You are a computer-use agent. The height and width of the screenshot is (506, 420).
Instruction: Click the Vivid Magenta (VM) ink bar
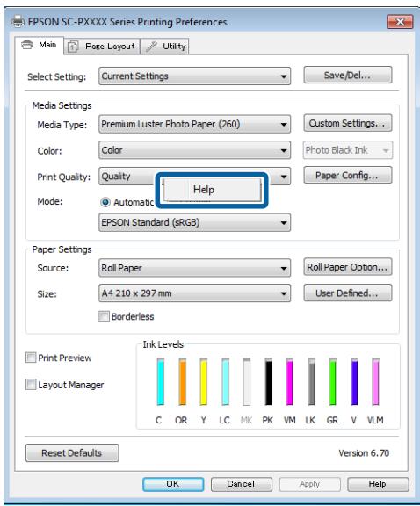290,382
